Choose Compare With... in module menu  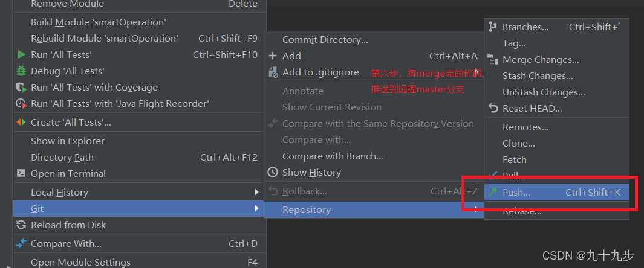(139, 244)
